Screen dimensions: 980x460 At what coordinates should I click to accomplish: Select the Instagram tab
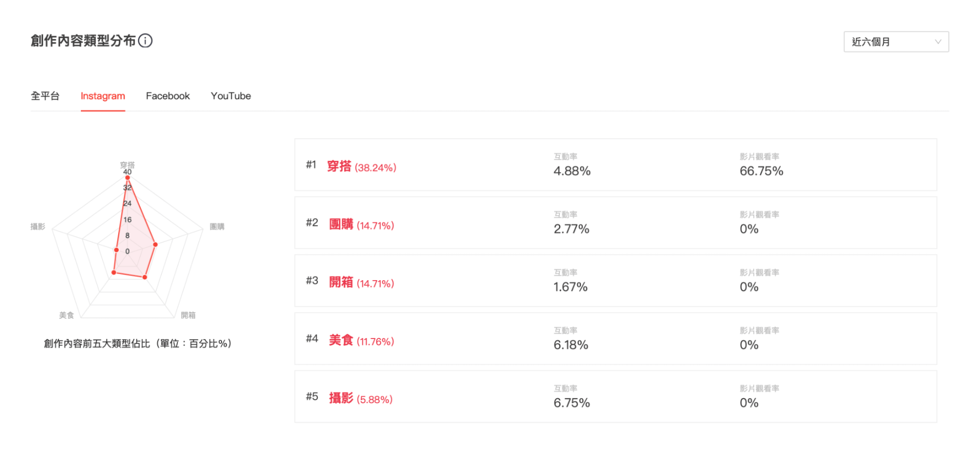[103, 96]
